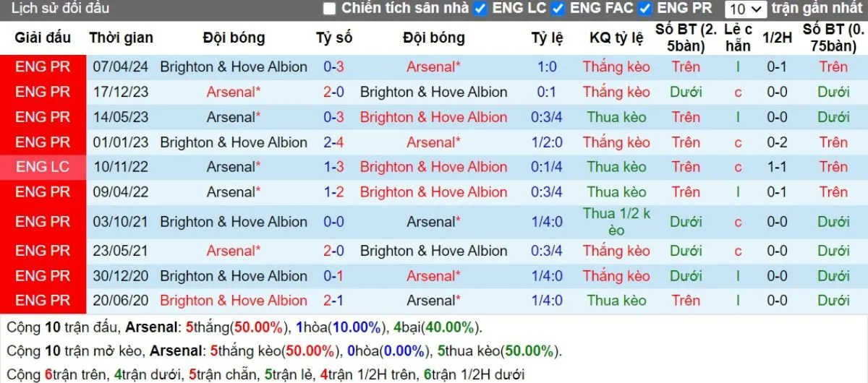Uncheck the ENG FAC filter checkbox
This screenshot has width=868, height=383.
click(x=558, y=9)
